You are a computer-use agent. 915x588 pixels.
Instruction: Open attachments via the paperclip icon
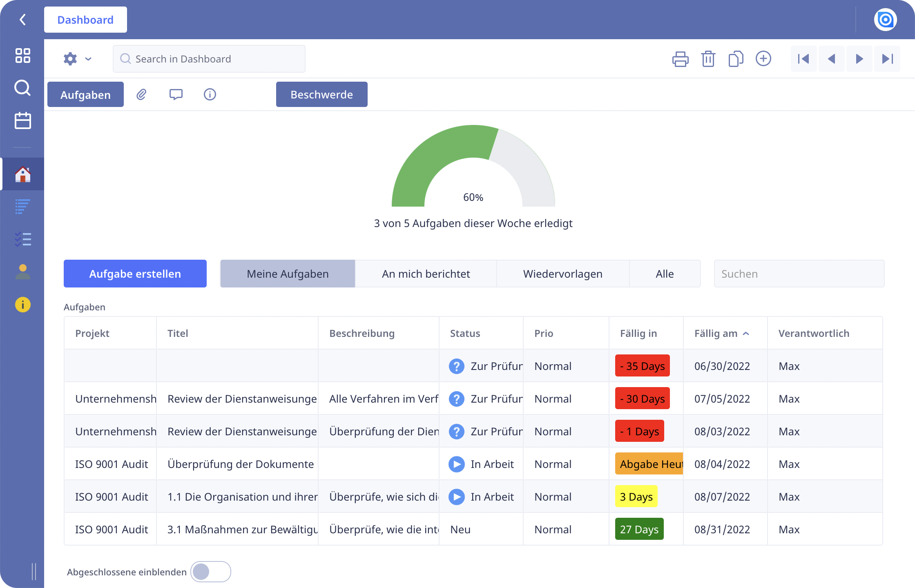pos(142,94)
